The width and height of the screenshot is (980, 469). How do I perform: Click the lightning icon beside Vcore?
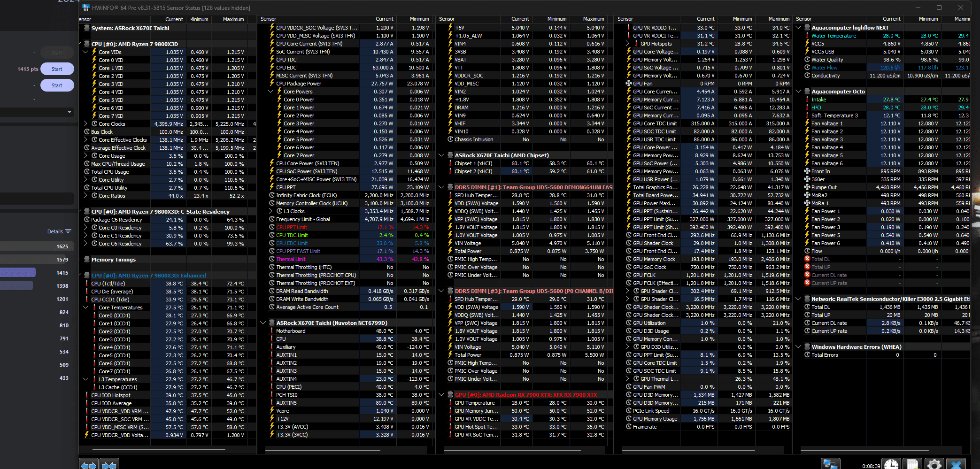[272, 411]
